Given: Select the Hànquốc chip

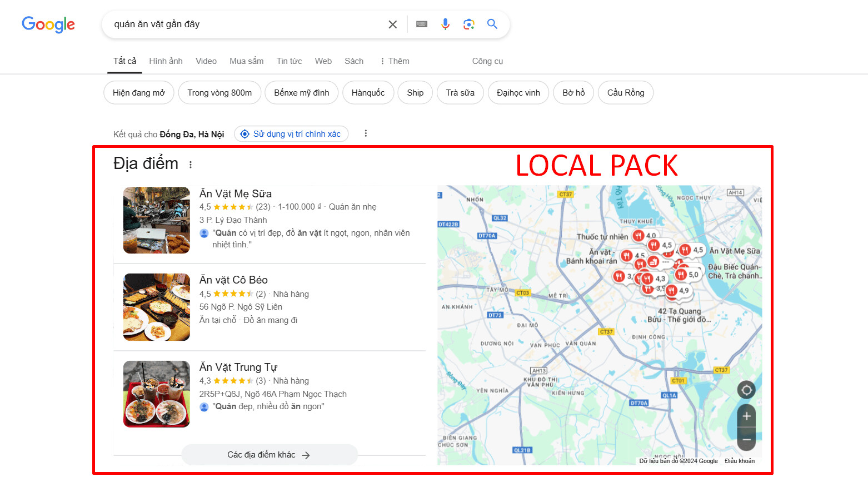Looking at the screenshot, I should point(368,93).
